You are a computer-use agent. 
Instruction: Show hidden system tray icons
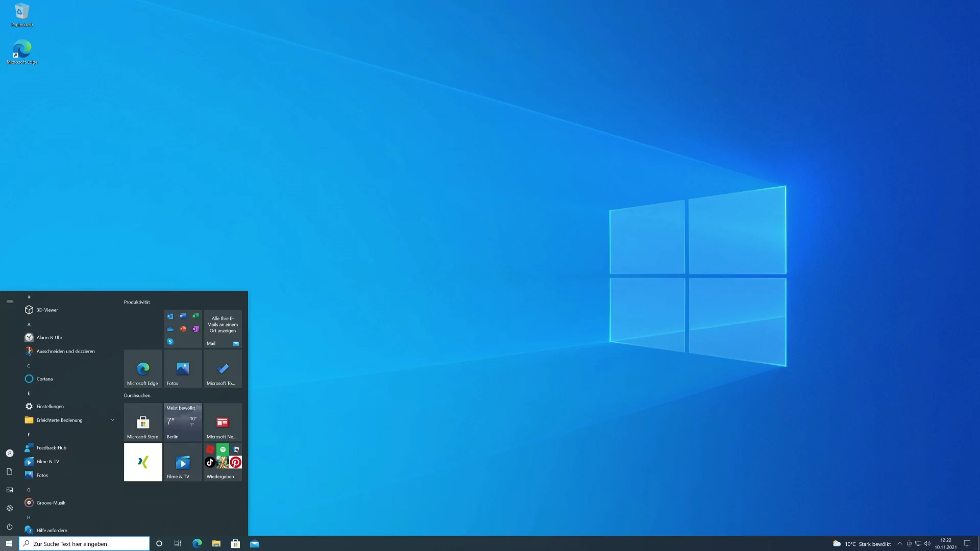coord(899,543)
